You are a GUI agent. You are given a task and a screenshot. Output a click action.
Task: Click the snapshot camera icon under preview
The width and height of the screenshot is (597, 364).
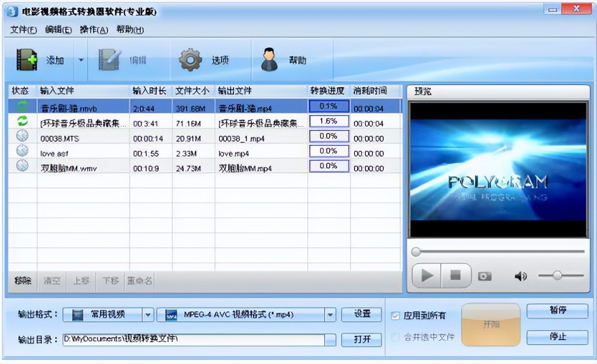coord(484,276)
